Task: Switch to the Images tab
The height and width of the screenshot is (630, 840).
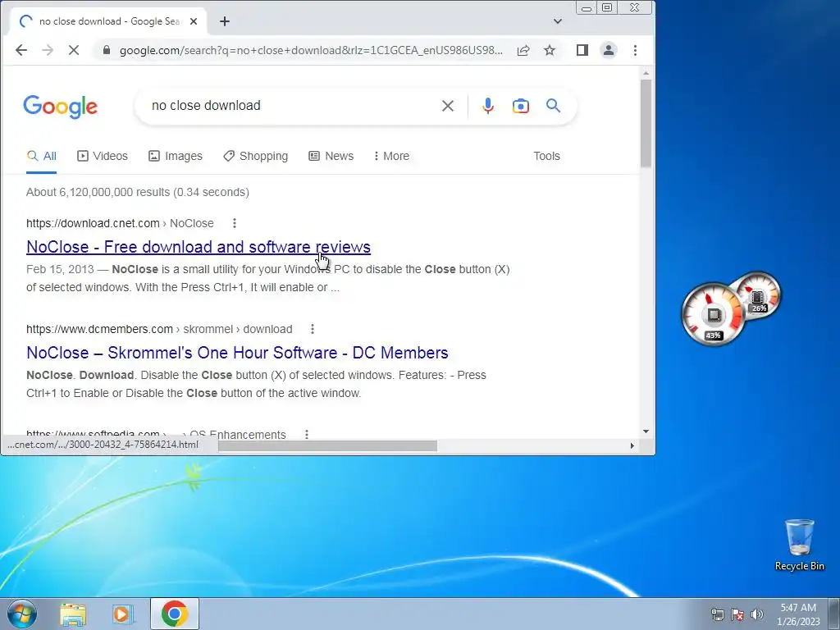Action: [176, 156]
